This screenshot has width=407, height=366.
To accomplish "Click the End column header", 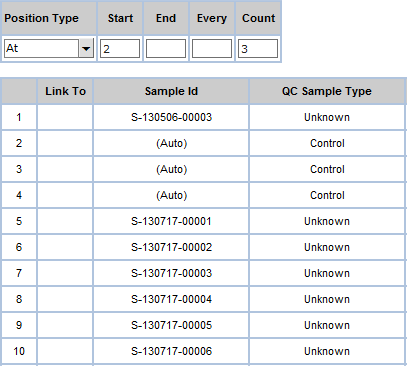I will pyautogui.click(x=166, y=18).
